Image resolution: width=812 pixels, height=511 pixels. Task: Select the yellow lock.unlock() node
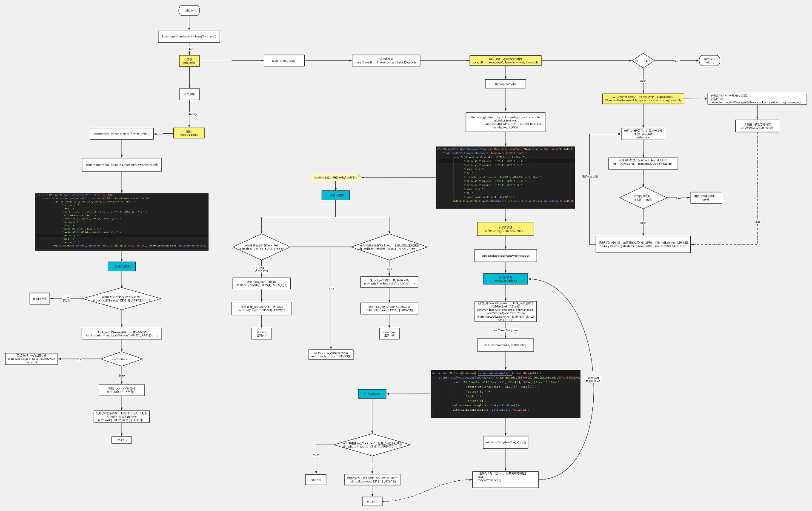point(189,133)
